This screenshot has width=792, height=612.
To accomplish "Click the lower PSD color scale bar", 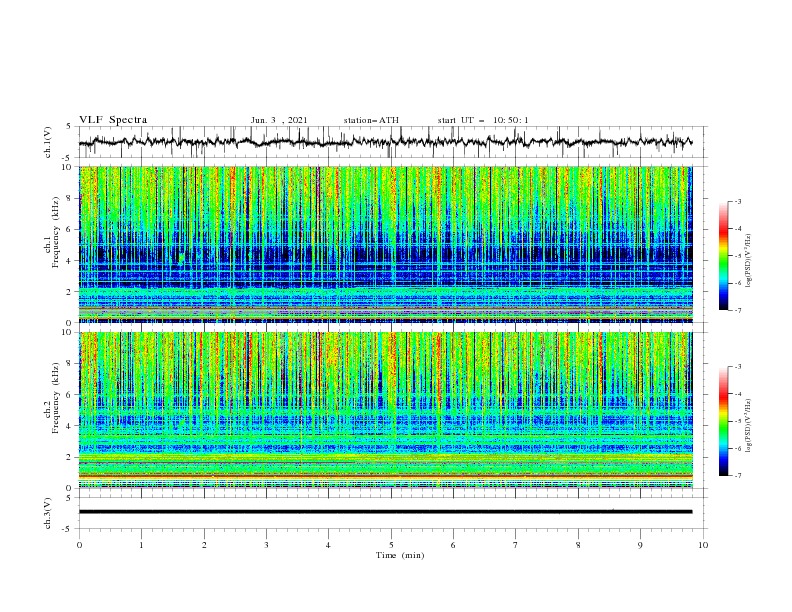I will coord(723,421).
